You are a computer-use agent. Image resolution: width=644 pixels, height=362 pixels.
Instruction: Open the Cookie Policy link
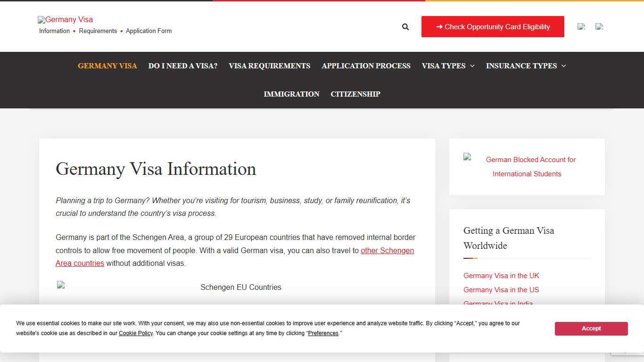coord(136,333)
